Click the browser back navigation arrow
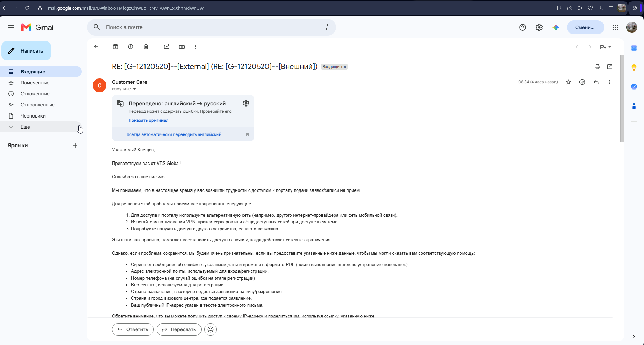This screenshot has height=345, width=644. point(4,8)
